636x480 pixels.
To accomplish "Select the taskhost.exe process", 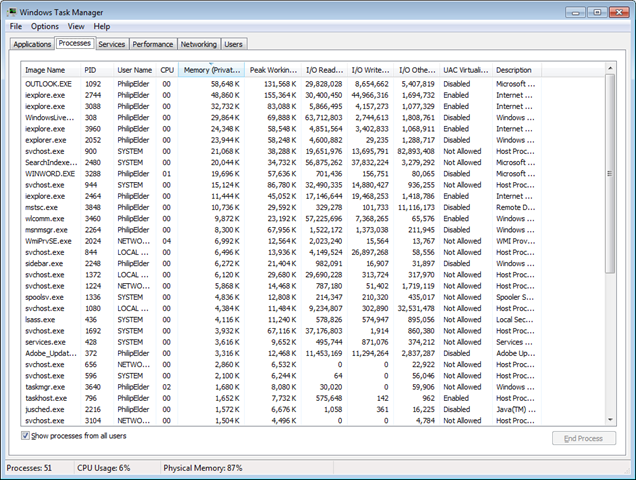I will click(280, 398).
